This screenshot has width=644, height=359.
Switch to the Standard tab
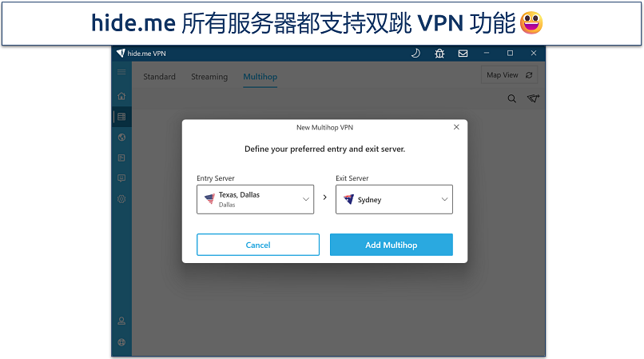pyautogui.click(x=159, y=77)
